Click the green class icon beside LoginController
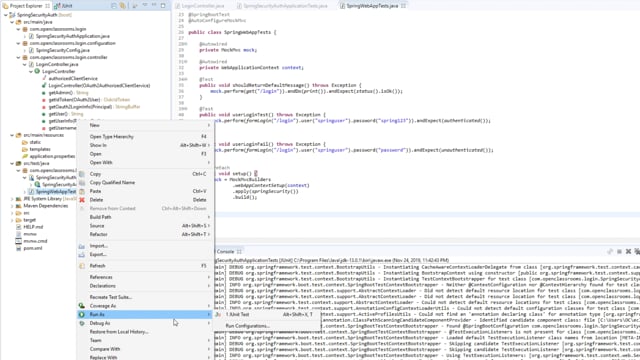 37,71
